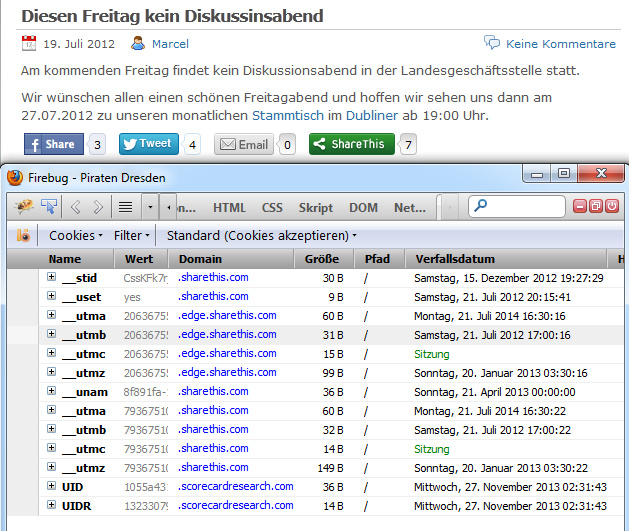Detach Firebug using red window icon

(x=596, y=207)
